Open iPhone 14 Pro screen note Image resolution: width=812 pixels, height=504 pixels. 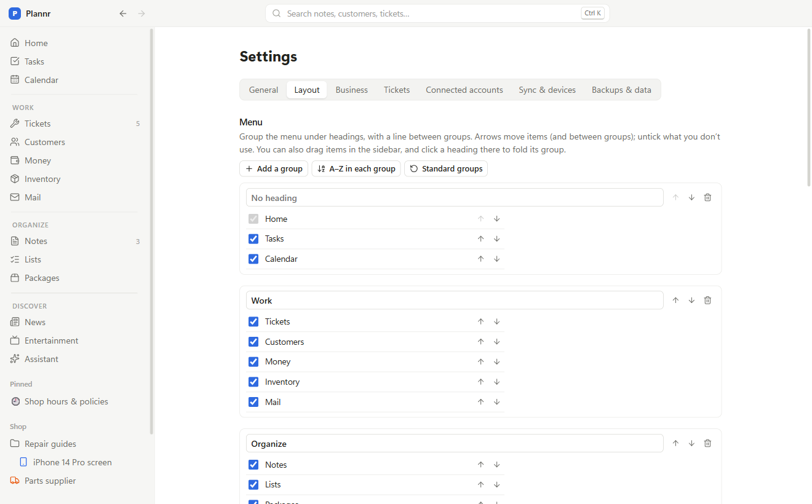tap(79, 462)
